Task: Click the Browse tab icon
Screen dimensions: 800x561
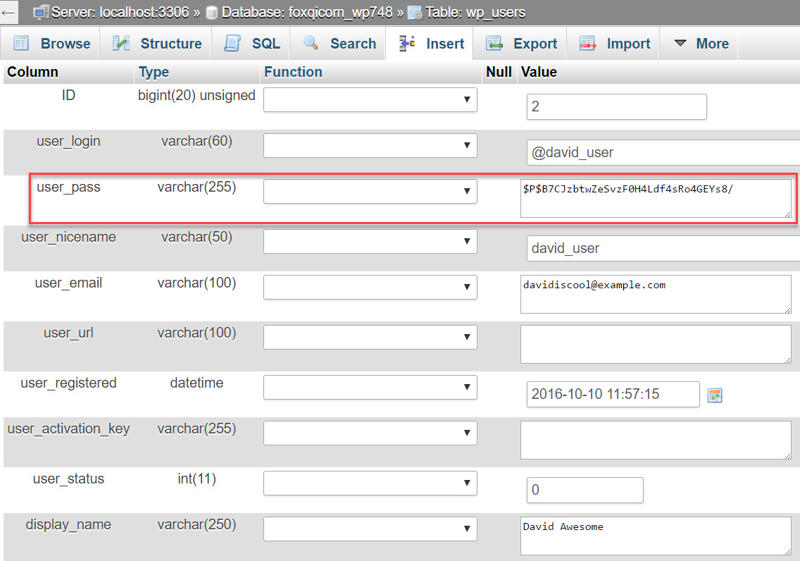Action: 21,43
